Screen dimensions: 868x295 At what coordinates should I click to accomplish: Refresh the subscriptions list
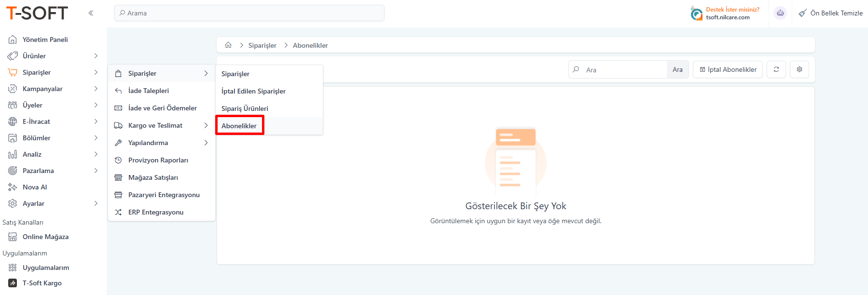pos(776,69)
